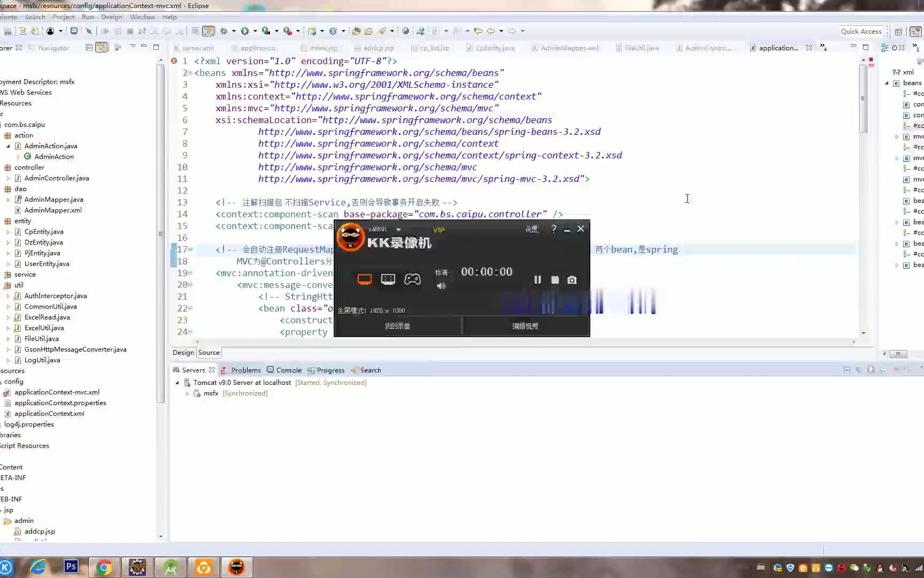This screenshot has height=578, width=924.
Task: Click the web browser globe icon in toolbar
Action: [406, 31]
